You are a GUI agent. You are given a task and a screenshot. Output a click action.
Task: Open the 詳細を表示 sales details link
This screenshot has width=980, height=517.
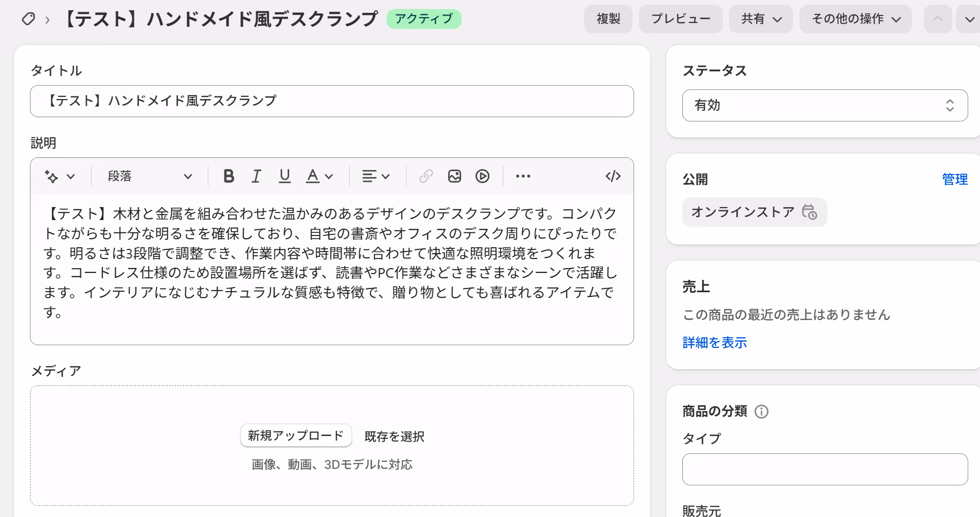tap(714, 343)
